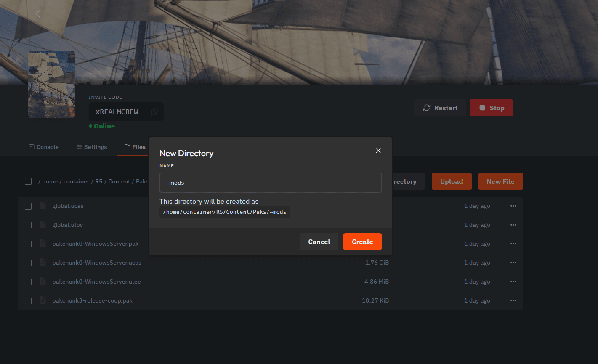Expand three-dot menu for pakchunk3-release-coop.pak
598x364 pixels.
(513, 301)
